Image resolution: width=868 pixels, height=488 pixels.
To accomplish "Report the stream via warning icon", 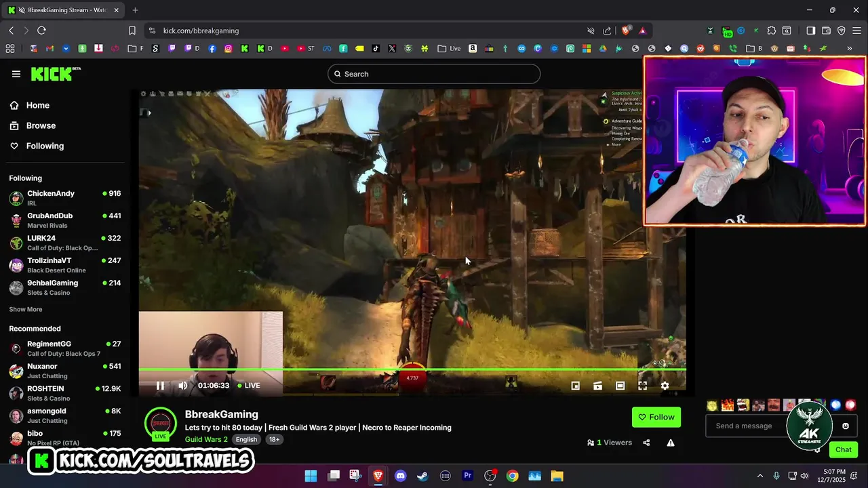I will pyautogui.click(x=671, y=443).
